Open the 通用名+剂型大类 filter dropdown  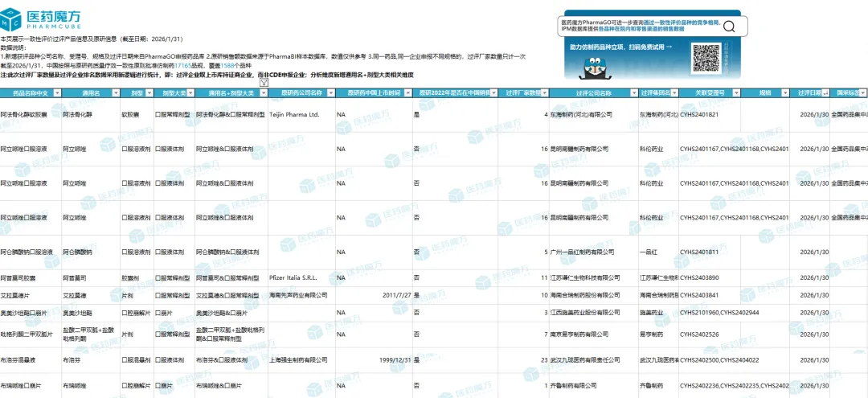point(263,93)
